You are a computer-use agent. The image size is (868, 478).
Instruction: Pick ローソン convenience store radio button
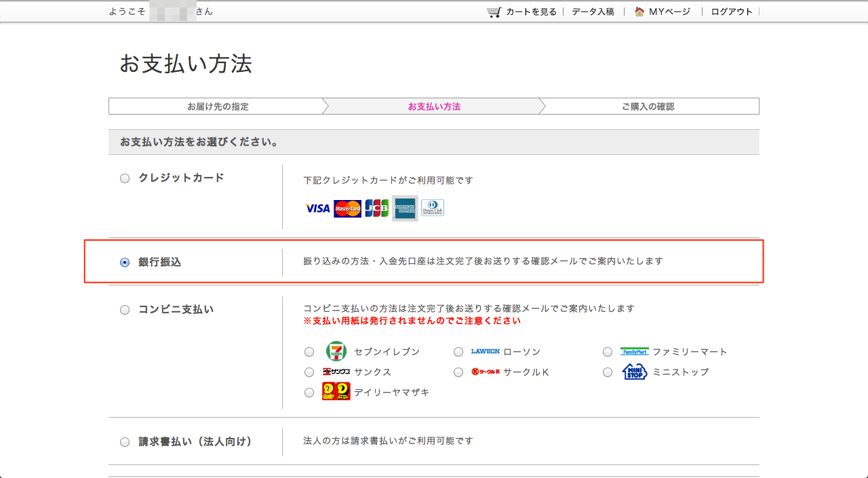[x=458, y=352]
